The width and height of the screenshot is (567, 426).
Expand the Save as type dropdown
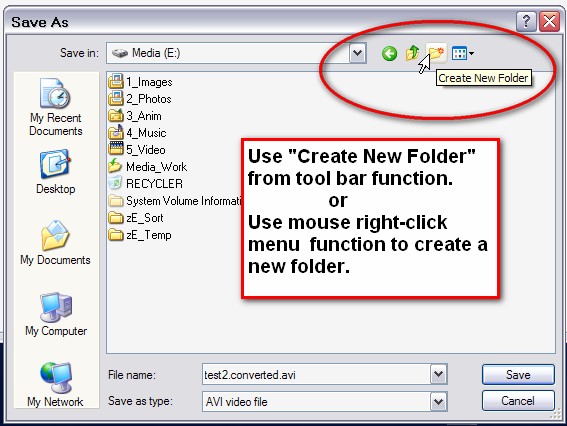tap(438, 401)
